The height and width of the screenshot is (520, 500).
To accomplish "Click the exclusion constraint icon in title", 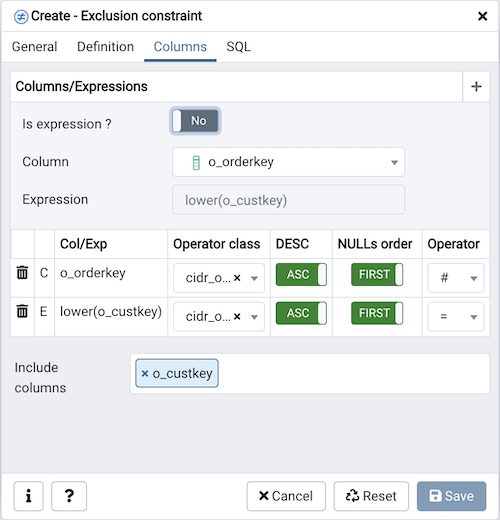I will (21, 17).
